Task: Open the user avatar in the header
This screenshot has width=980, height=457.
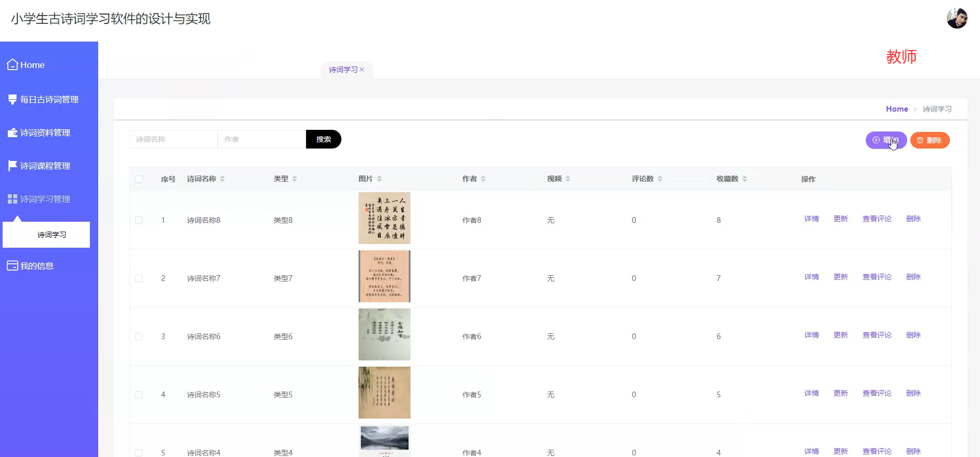Action: (957, 18)
